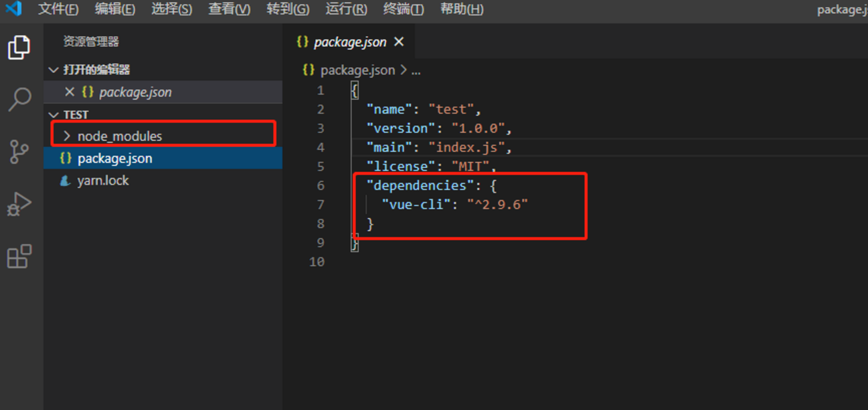The height and width of the screenshot is (410, 868).
Task: Expand the node_modules folder
Action: 67,136
